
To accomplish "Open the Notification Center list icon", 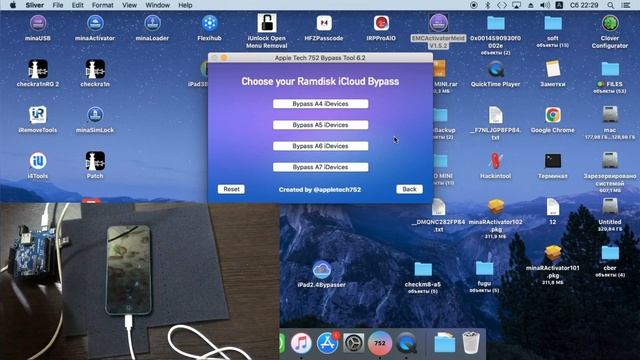I will point(626,5).
